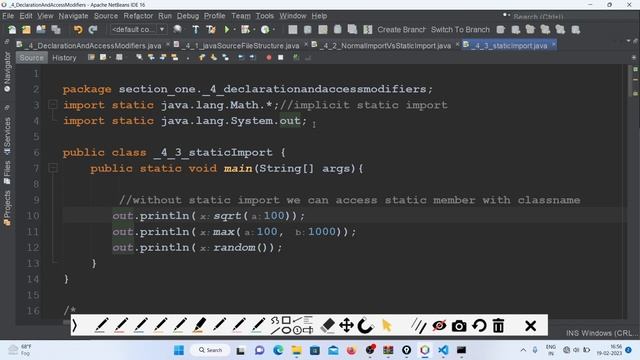Click the red Start Macro Recording icon
Viewport: 640px width, 360px height.
click(269, 58)
